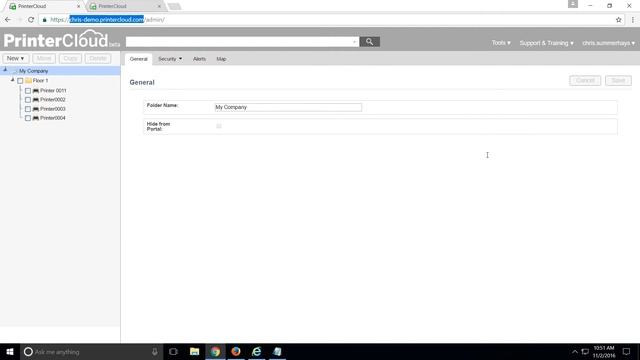Open Chrome menu three dots
Viewport: 640px width, 360px height.
click(x=633, y=20)
